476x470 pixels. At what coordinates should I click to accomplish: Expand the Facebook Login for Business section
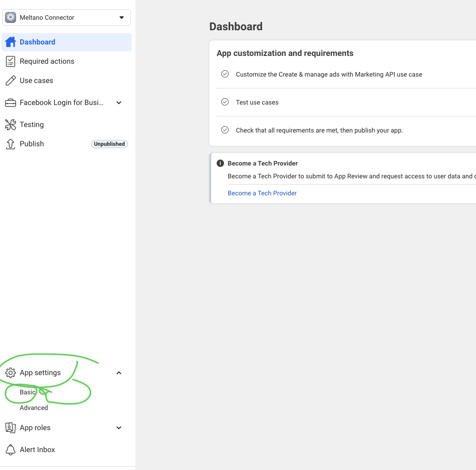pyautogui.click(x=119, y=102)
